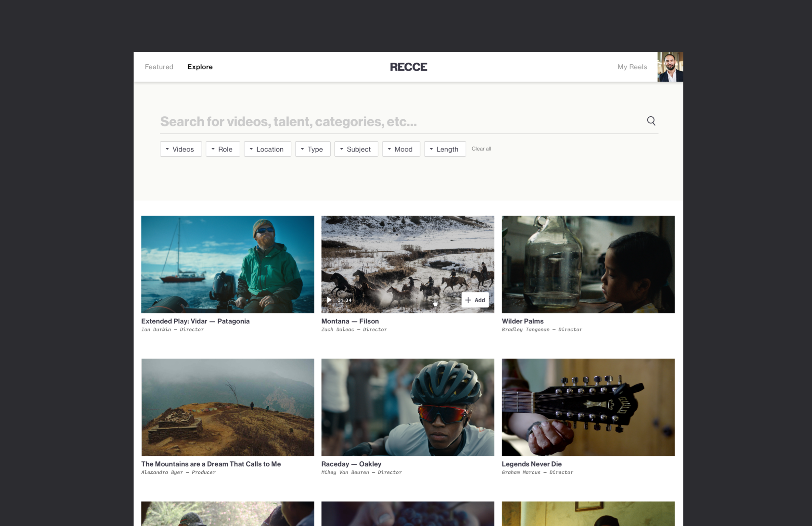This screenshot has width=812, height=526.
Task: Click the Raceday — Oakley title
Action: point(351,464)
